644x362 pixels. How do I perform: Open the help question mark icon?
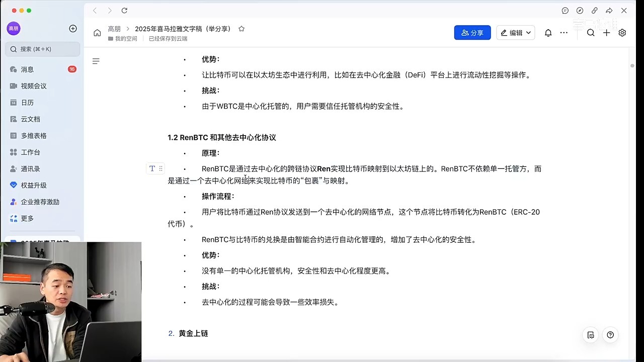(610, 334)
